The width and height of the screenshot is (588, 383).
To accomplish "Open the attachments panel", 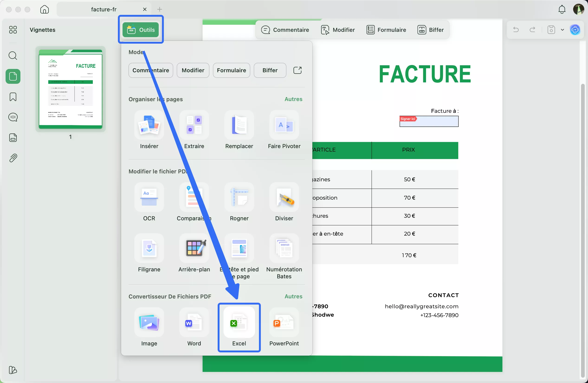I will pyautogui.click(x=13, y=158).
